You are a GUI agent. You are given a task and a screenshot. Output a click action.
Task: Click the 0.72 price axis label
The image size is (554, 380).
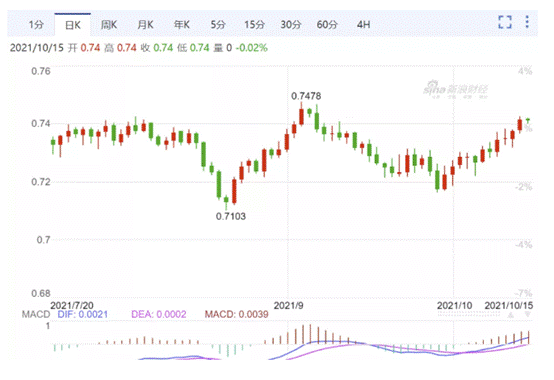[x=41, y=182]
